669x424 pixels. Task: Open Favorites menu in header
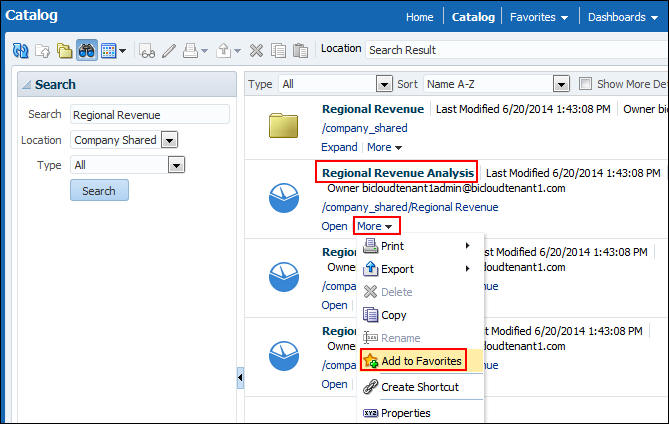pos(538,17)
